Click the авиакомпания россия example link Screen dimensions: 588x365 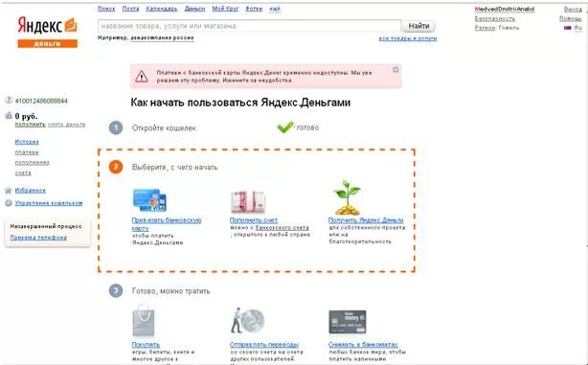pos(162,38)
